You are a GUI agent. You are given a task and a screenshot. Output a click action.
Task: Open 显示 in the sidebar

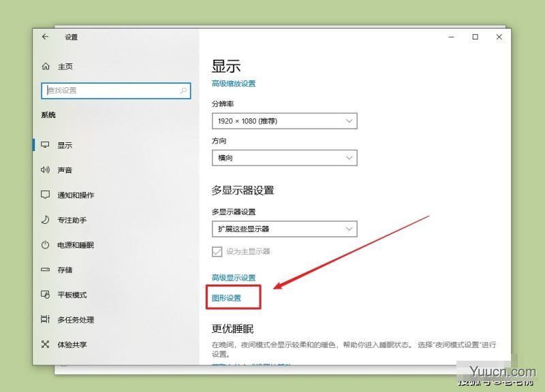pos(65,145)
